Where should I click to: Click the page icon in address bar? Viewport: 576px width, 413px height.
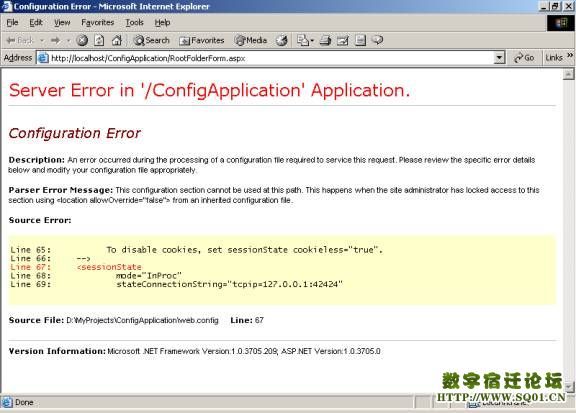(43, 58)
